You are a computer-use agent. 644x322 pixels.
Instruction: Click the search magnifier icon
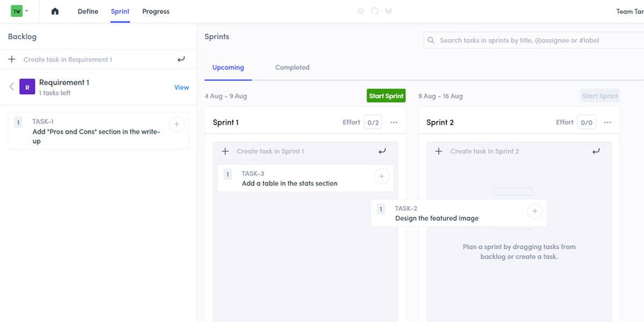(x=431, y=40)
